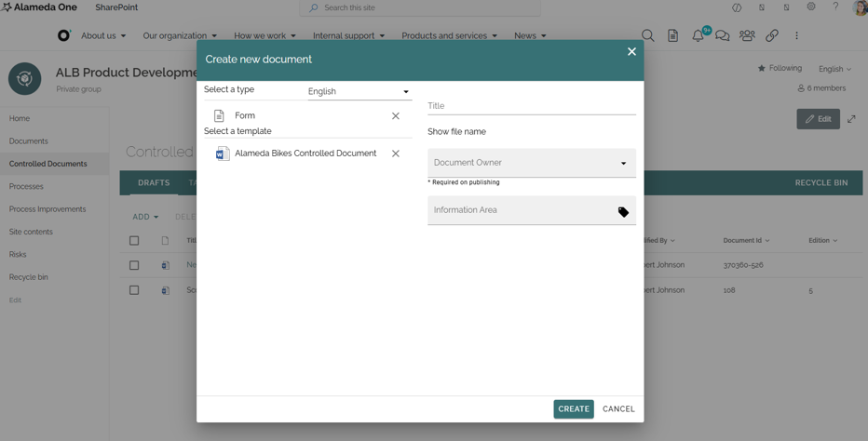Open the ADD dropdown
Screen dimensions: 868x441
145,217
